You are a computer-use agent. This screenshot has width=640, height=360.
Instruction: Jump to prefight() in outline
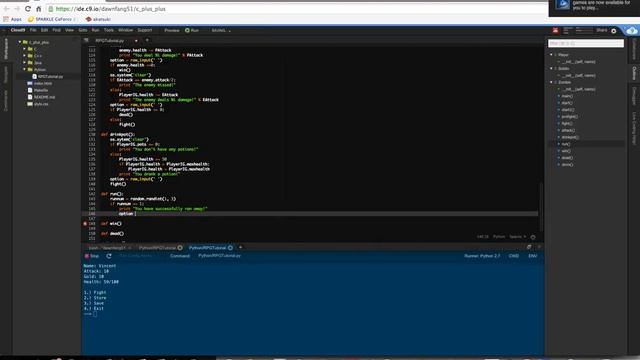(569, 117)
